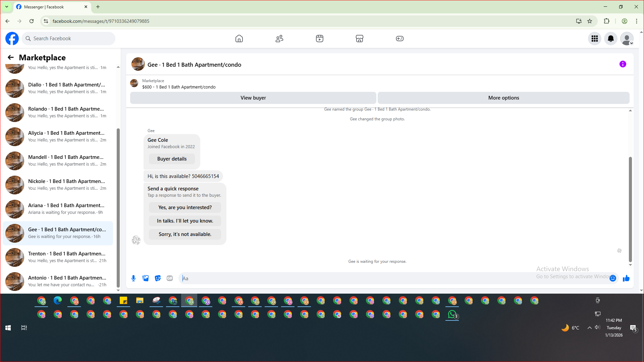The image size is (644, 362).
Task: Open Facebook notifications bell
Action: [x=610, y=39]
